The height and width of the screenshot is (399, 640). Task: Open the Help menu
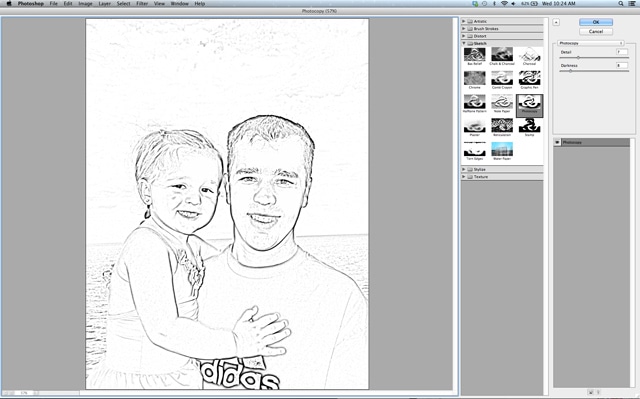pos(200,3)
